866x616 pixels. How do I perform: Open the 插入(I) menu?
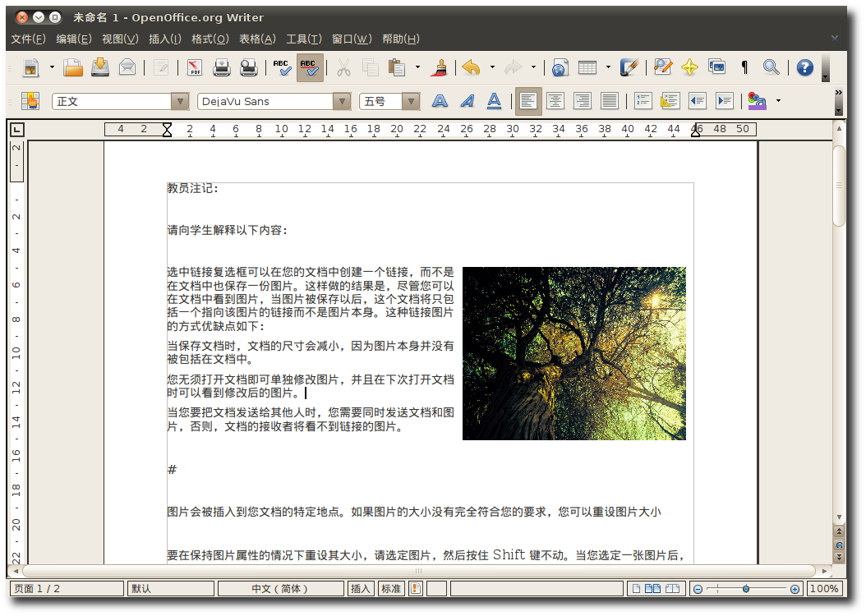164,39
